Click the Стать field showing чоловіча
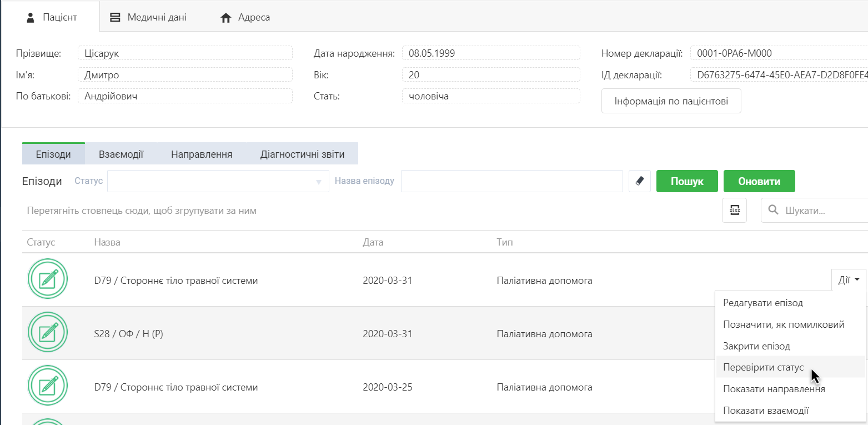This screenshot has height=425, width=868. (491, 96)
